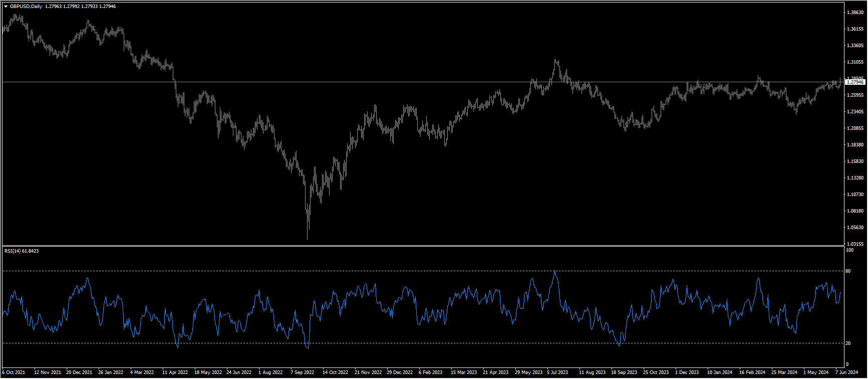This screenshot has height=379, width=868.
Task: Click the 7 Jun 2024 date label
Action: [x=846, y=373]
